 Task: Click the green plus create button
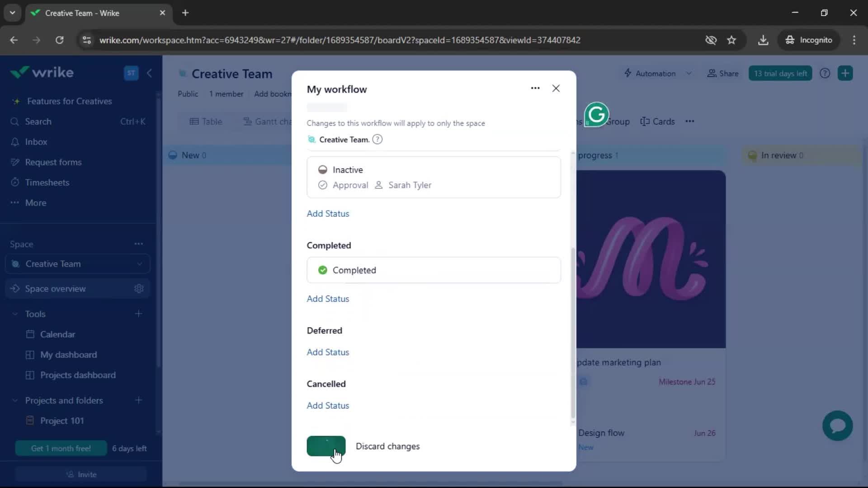(x=845, y=73)
